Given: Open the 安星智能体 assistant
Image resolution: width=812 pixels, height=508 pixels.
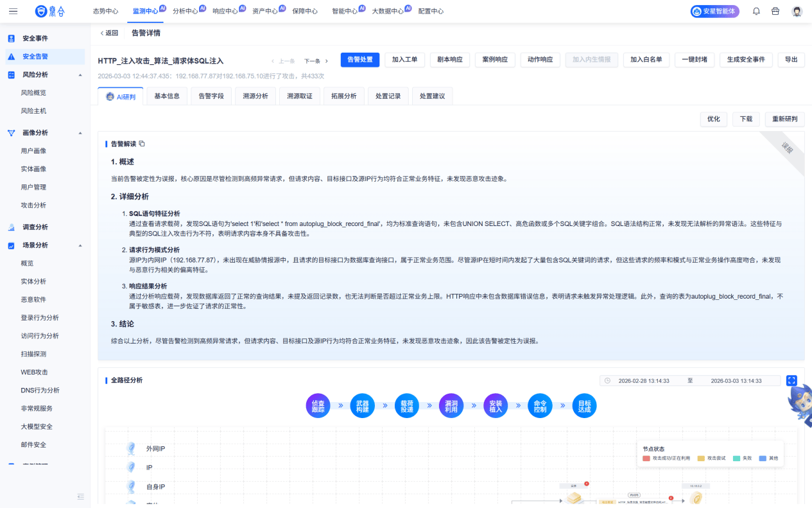Looking at the screenshot, I should 714,11.
